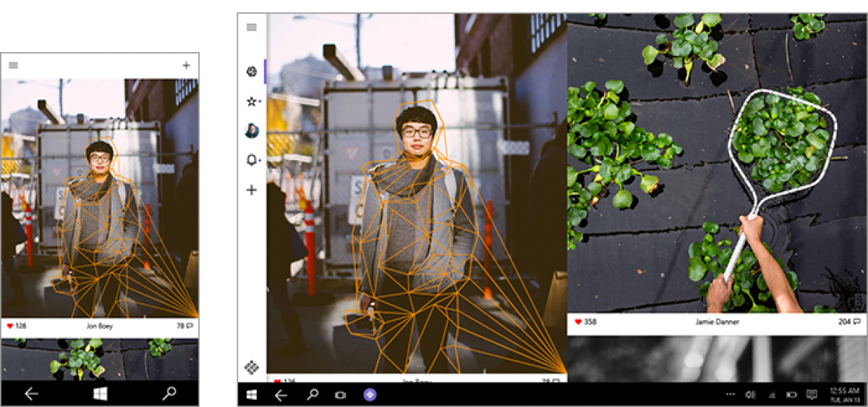Open Jon Boey's name on the phone card
Screen dimensions: 868x407
tap(100, 326)
